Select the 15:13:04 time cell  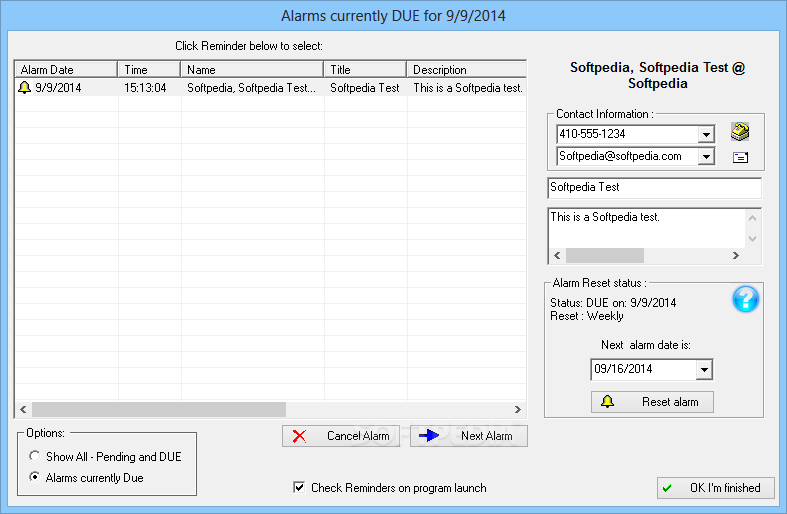145,88
